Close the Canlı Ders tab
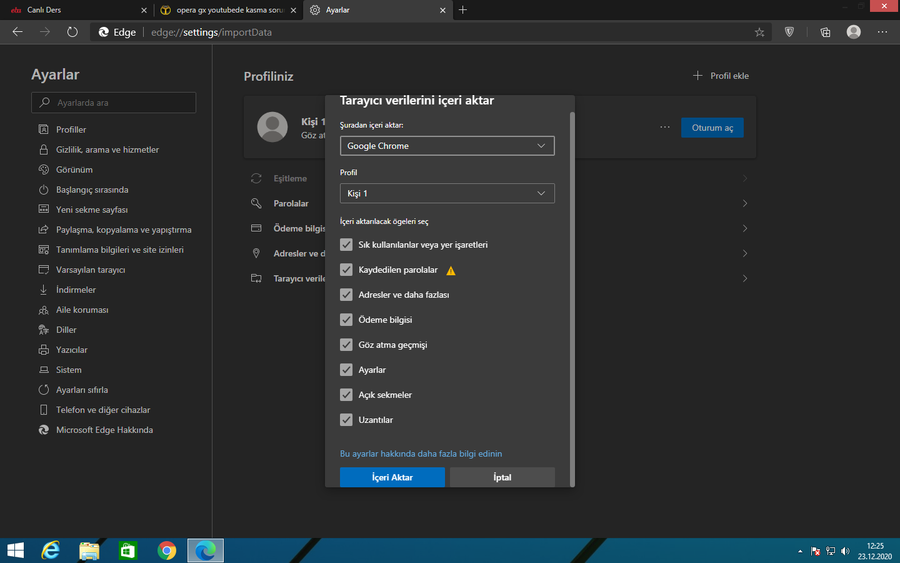900x563 pixels. 143,10
